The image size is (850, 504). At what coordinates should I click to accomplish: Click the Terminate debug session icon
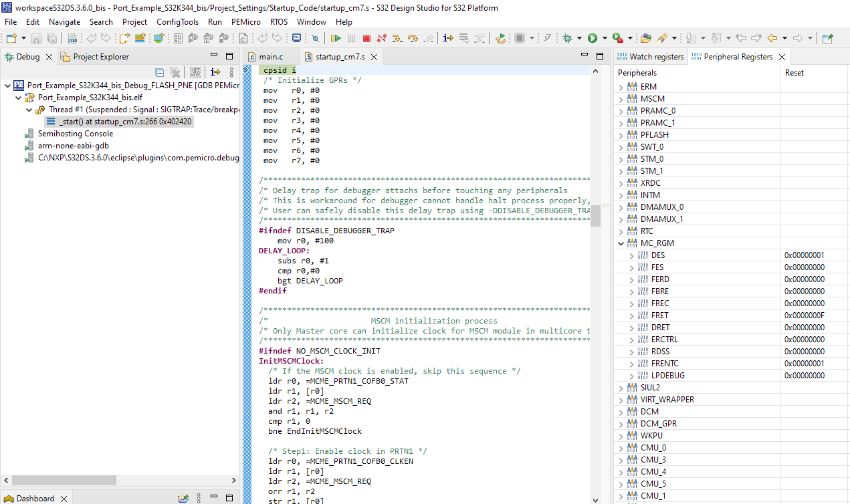point(366,38)
